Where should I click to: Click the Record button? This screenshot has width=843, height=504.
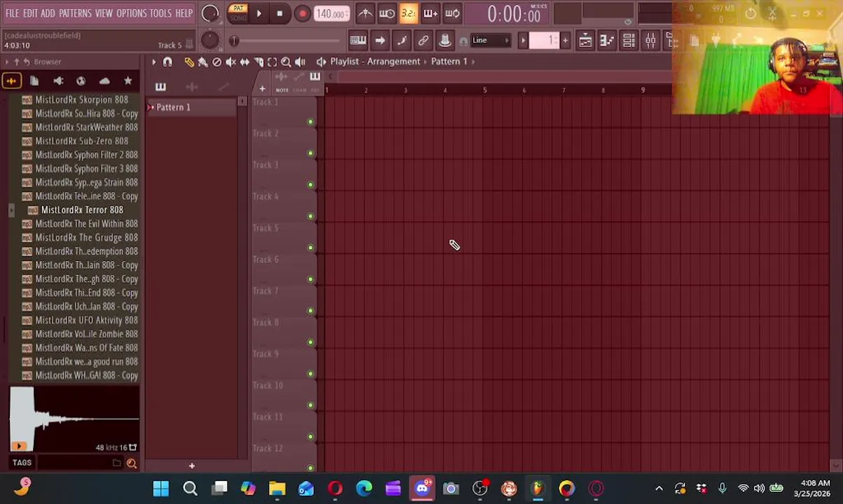coord(302,13)
